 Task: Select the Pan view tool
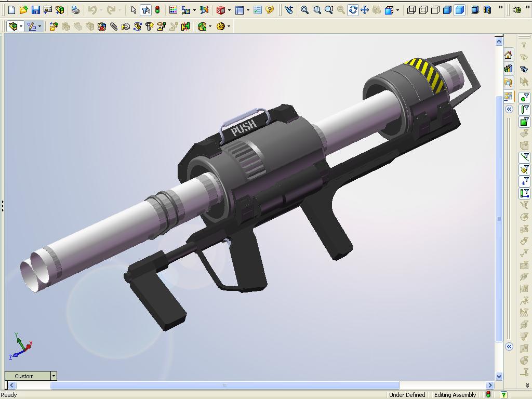click(x=365, y=10)
